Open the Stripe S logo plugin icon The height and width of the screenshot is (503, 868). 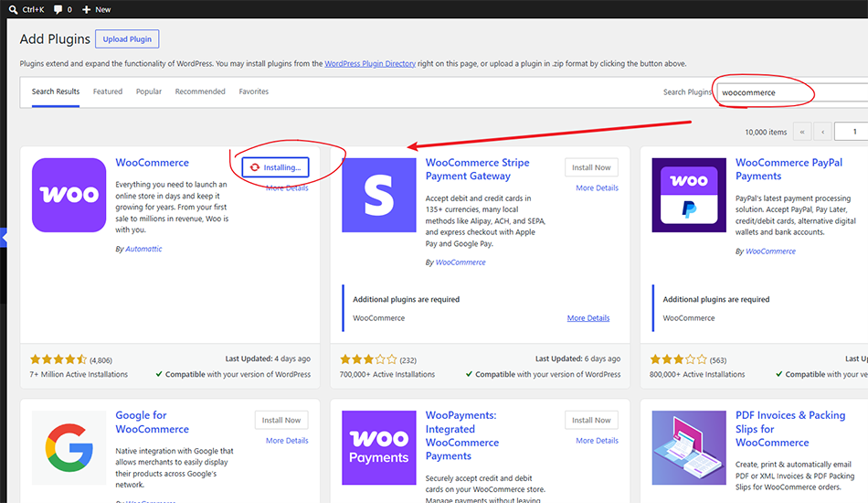[x=379, y=195]
